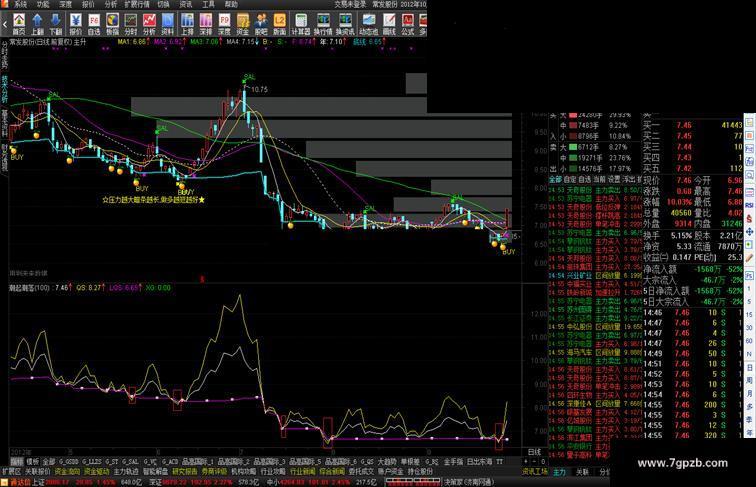Click the 交易未登录 trading login text
756x487 pixels.
coord(351,4)
